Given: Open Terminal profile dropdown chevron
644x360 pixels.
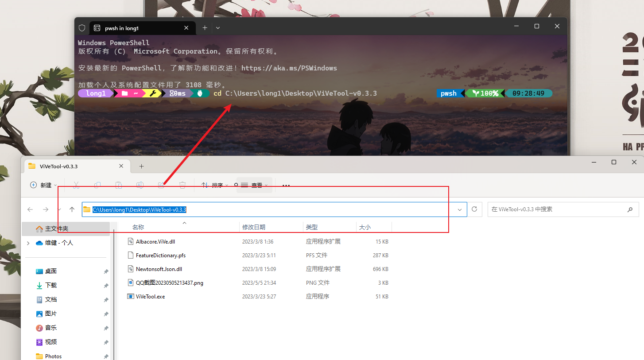Looking at the screenshot, I should [x=218, y=28].
